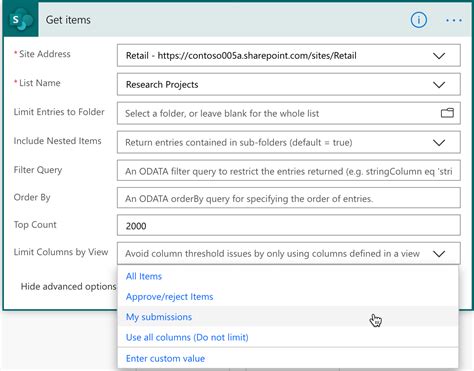Choose My submissions view option

(x=288, y=317)
